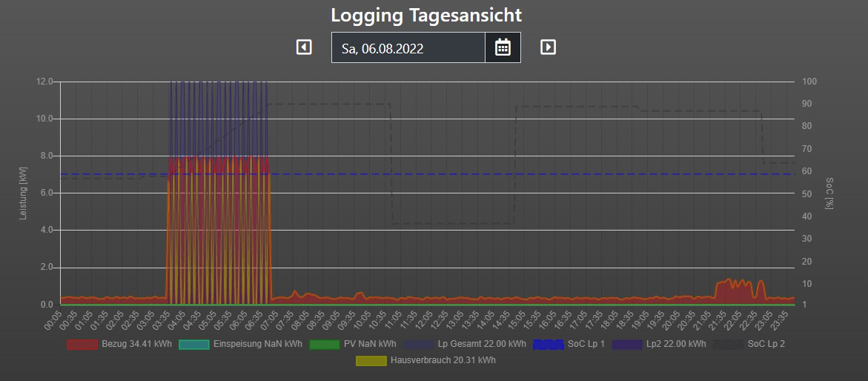Toggle the Lp Gesamt 22.00 kWh legend label
Viewport: 868px width, 381px height.
pos(482,344)
